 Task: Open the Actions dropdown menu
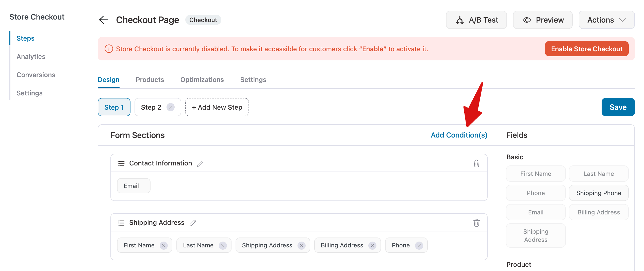click(x=606, y=20)
